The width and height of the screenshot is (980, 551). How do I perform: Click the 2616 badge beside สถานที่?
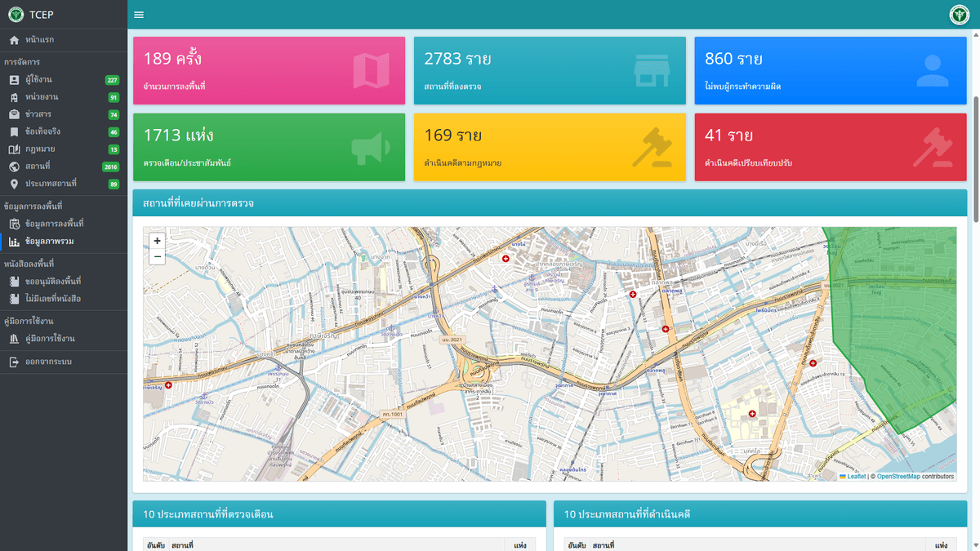pos(111,167)
